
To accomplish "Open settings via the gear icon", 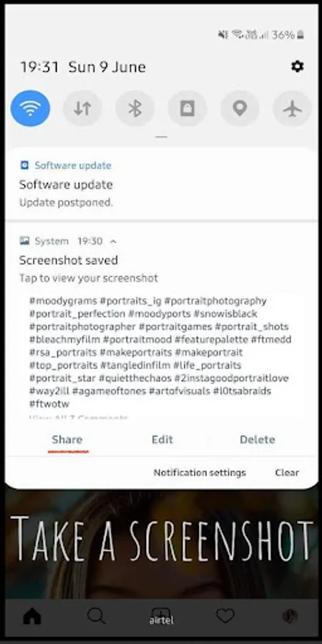I will click(x=297, y=66).
